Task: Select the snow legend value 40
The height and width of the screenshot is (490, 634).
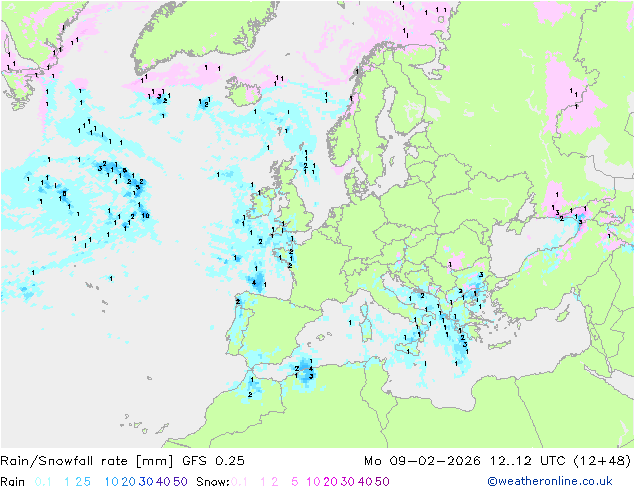Action: click(x=365, y=482)
